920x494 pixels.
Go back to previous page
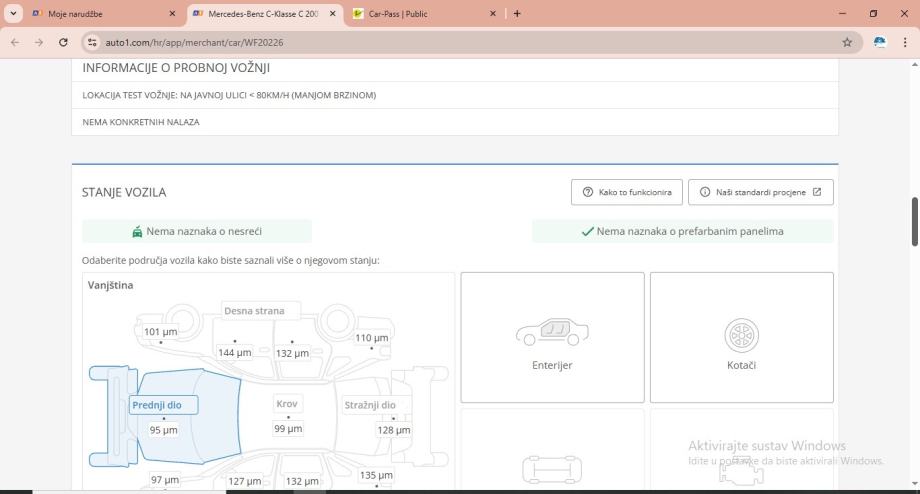[15, 42]
